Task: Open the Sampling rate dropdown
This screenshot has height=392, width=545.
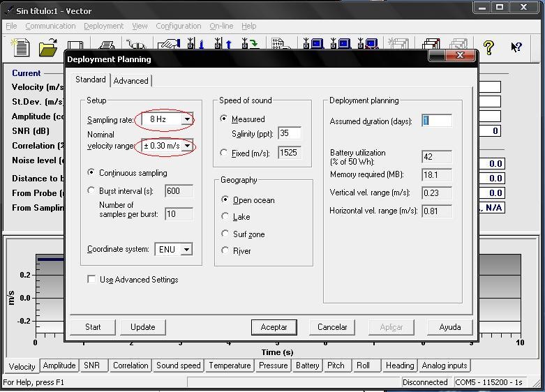Action: [187, 119]
